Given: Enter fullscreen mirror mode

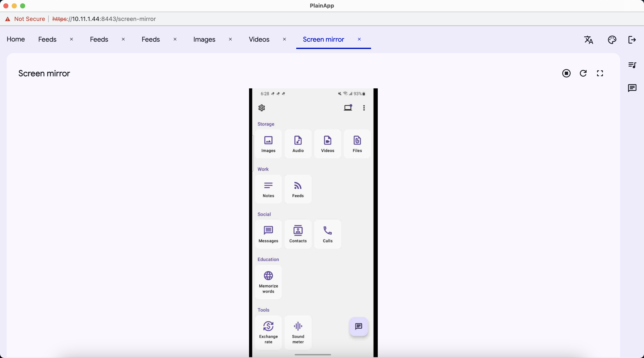Looking at the screenshot, I should point(600,73).
